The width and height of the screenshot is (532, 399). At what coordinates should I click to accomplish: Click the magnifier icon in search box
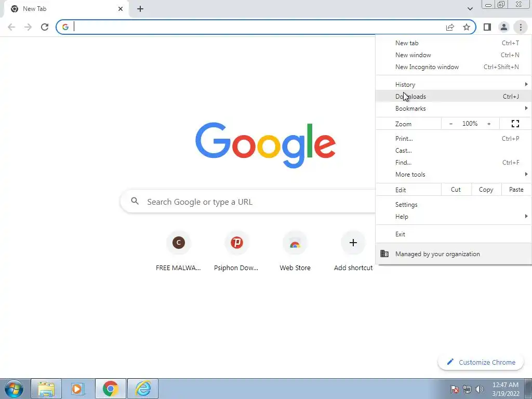tap(135, 201)
